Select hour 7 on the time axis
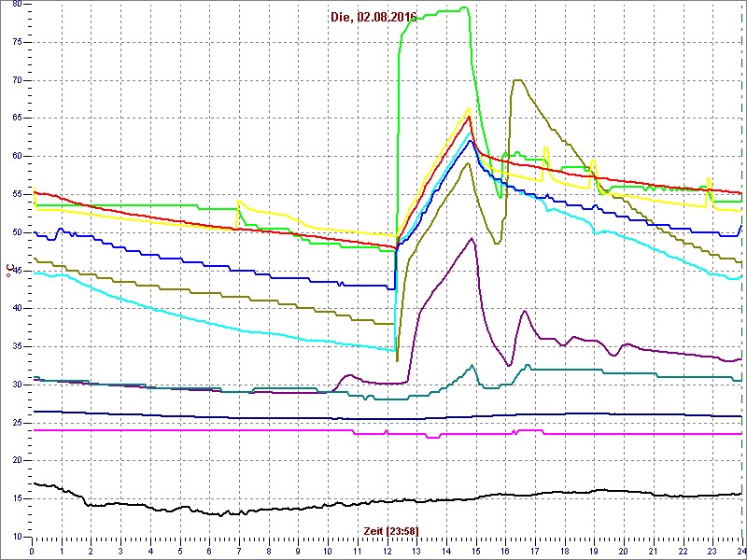The image size is (747, 560). pyautogui.click(x=239, y=551)
